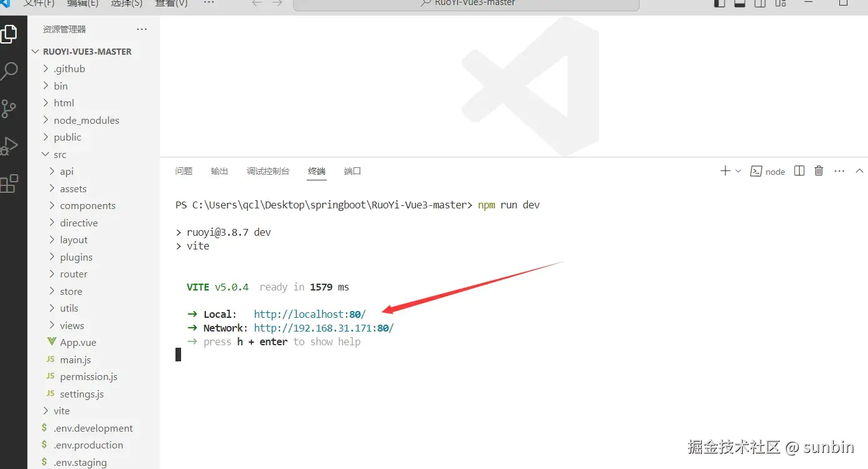868x469 pixels.
Task: Click the RuoYi-Vue3-master command center search box
Action: point(466,4)
